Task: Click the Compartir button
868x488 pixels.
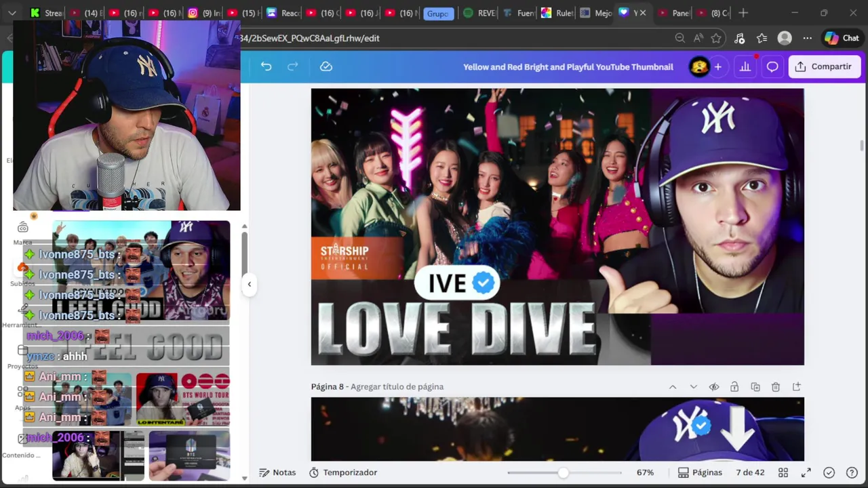Action: [x=825, y=66]
